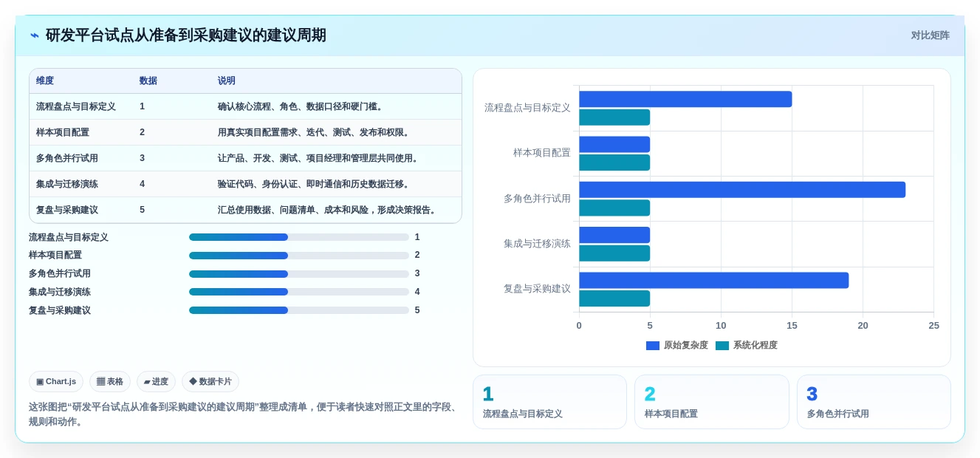Select the 进度 tag chip

[x=156, y=382]
